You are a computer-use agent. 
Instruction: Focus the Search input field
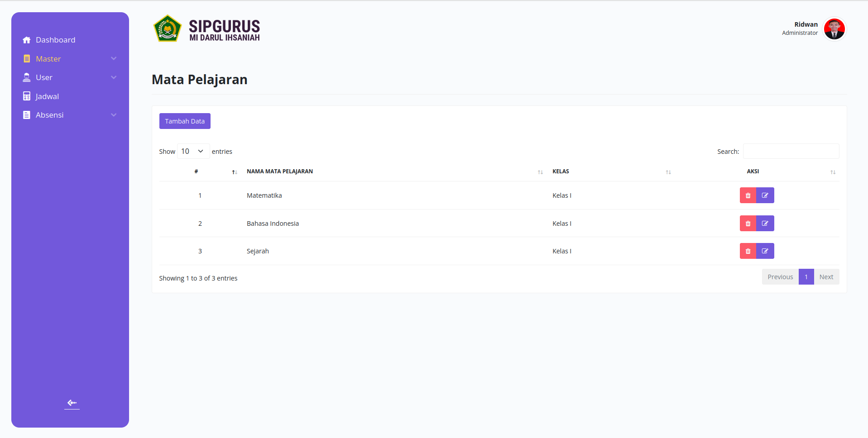[791, 151]
